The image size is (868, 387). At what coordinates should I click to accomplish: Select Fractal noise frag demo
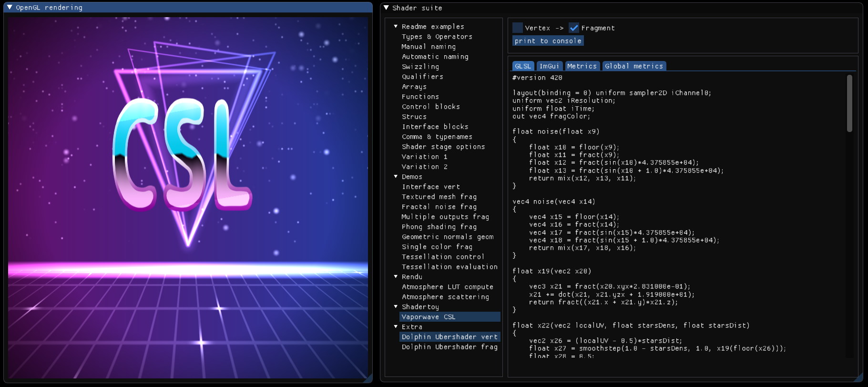pos(439,207)
